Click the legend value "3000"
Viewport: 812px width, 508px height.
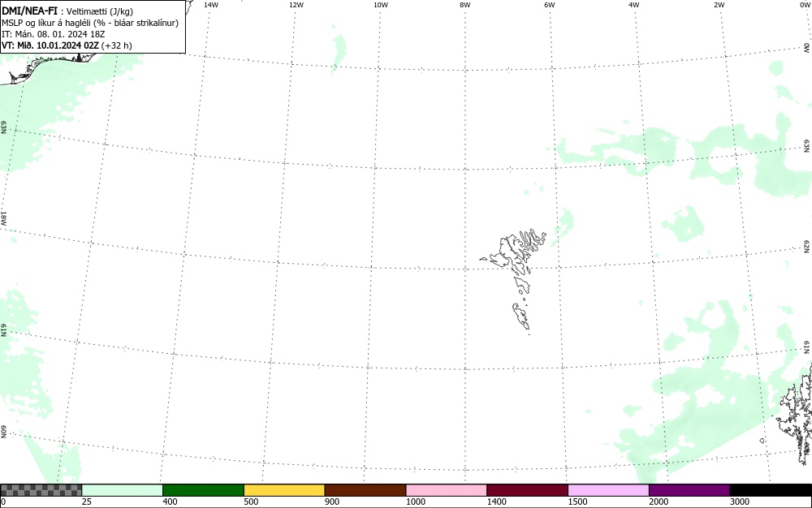click(740, 502)
